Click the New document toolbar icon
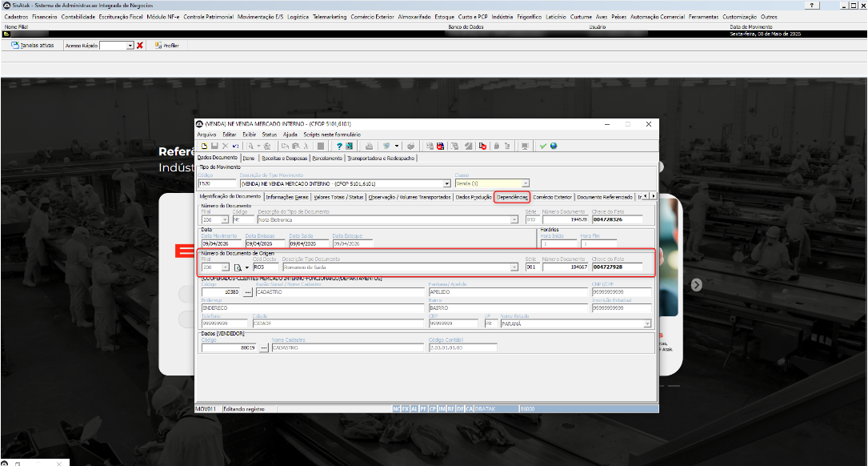 click(x=204, y=147)
